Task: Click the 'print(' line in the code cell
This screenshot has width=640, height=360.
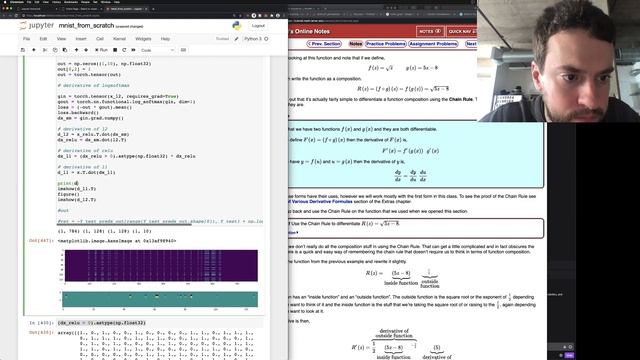Action: pos(68,183)
